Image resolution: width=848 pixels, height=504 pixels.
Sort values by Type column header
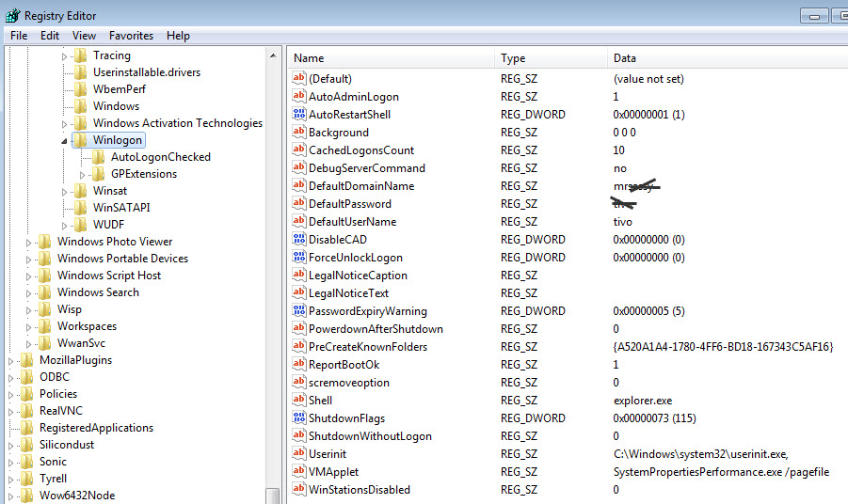(552, 57)
